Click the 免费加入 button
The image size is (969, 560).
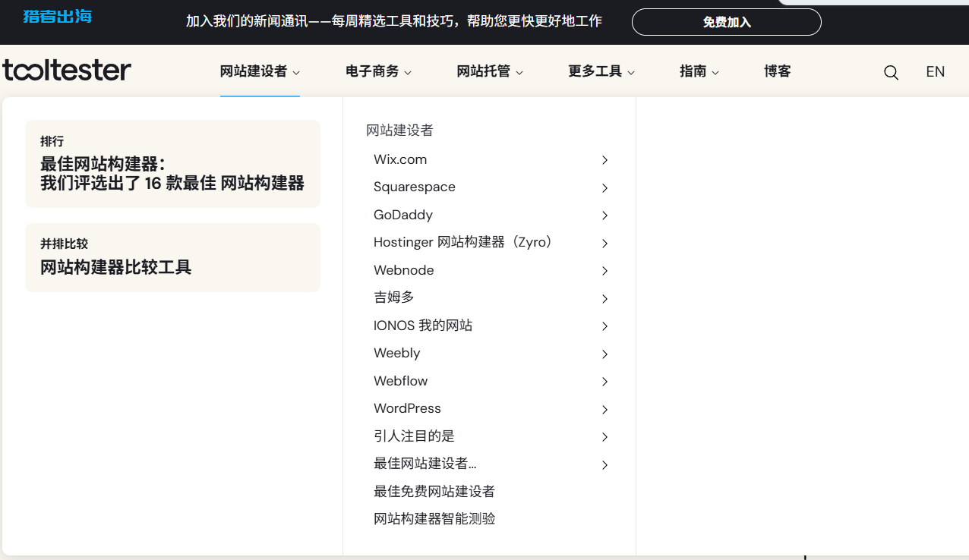tap(726, 22)
